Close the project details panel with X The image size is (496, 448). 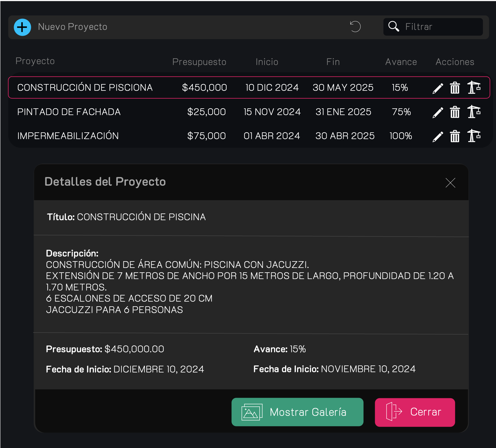[450, 183]
